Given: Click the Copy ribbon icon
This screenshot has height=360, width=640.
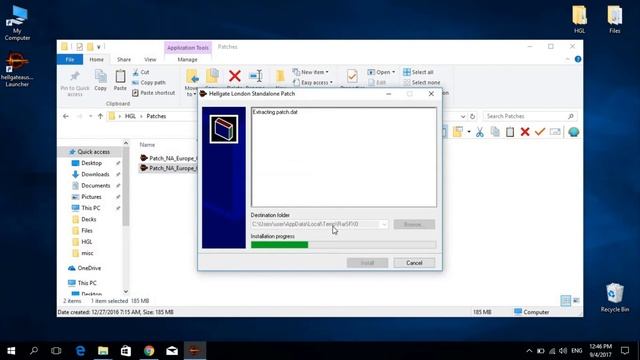Looking at the screenshot, I should click(100, 80).
